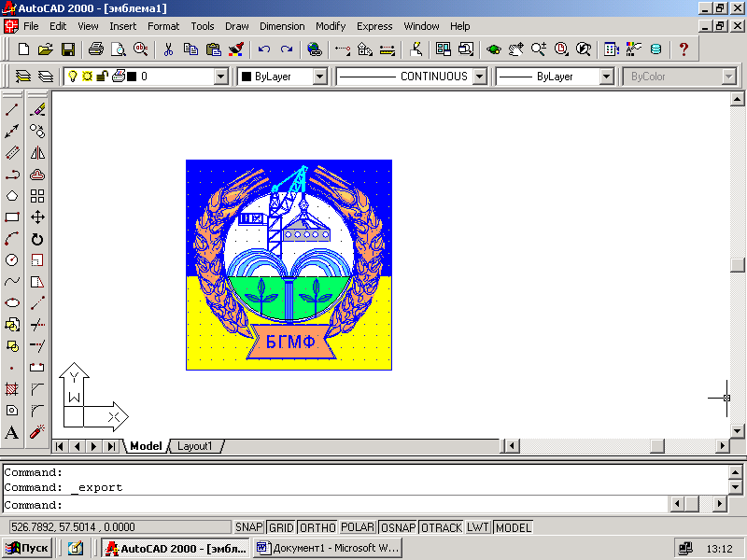Open Print Preview from the toolbar

click(x=119, y=49)
